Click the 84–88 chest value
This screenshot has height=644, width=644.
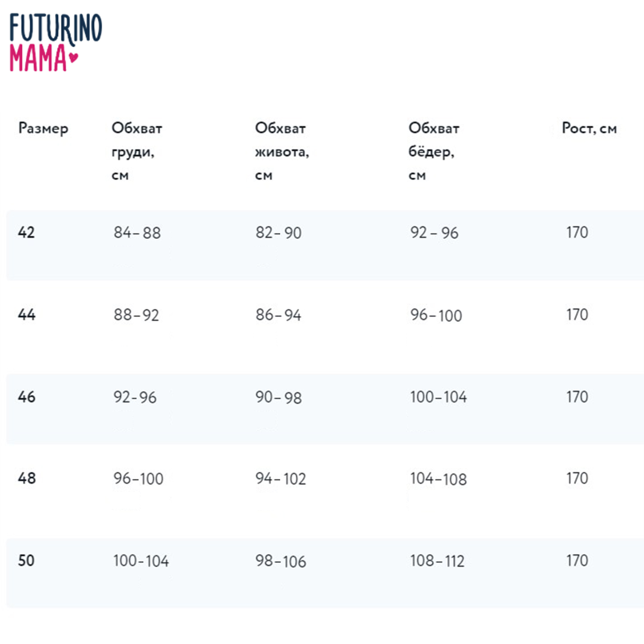pyautogui.click(x=137, y=233)
